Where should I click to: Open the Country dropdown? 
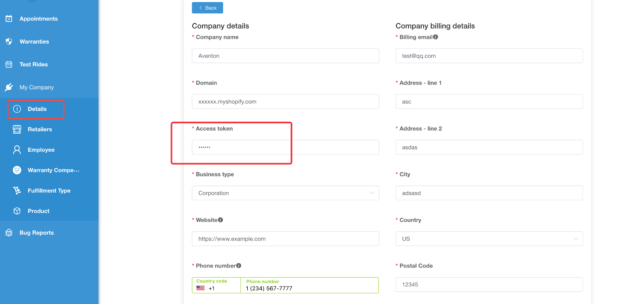coord(489,239)
